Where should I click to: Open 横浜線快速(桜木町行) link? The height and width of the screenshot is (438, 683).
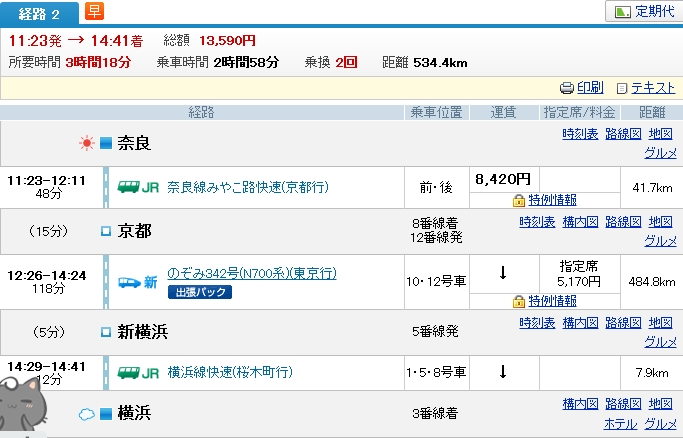230,372
